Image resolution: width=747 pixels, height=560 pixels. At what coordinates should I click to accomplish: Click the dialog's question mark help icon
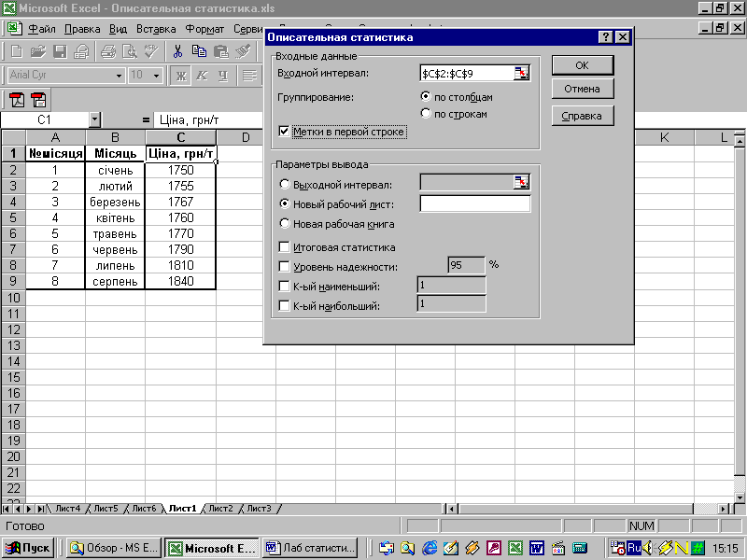(605, 37)
